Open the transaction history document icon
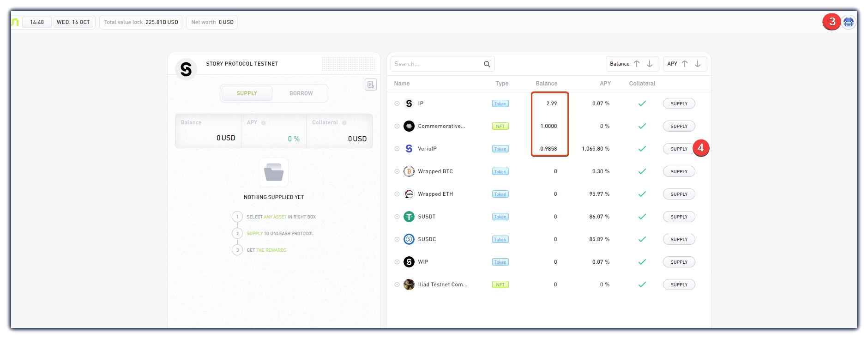Viewport: 868px width, 339px height. tap(370, 85)
